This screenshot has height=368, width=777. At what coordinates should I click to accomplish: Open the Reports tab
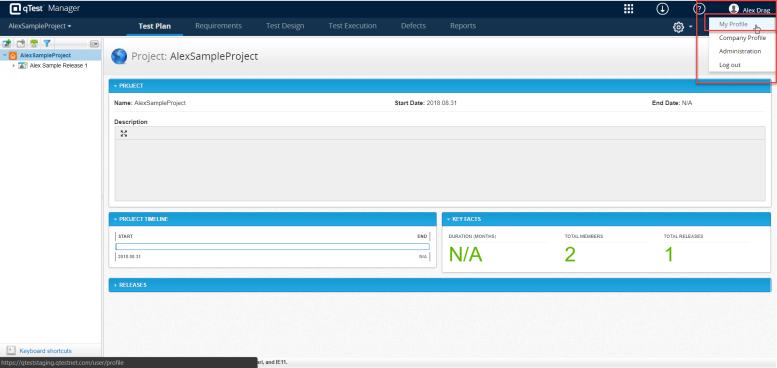(x=463, y=26)
